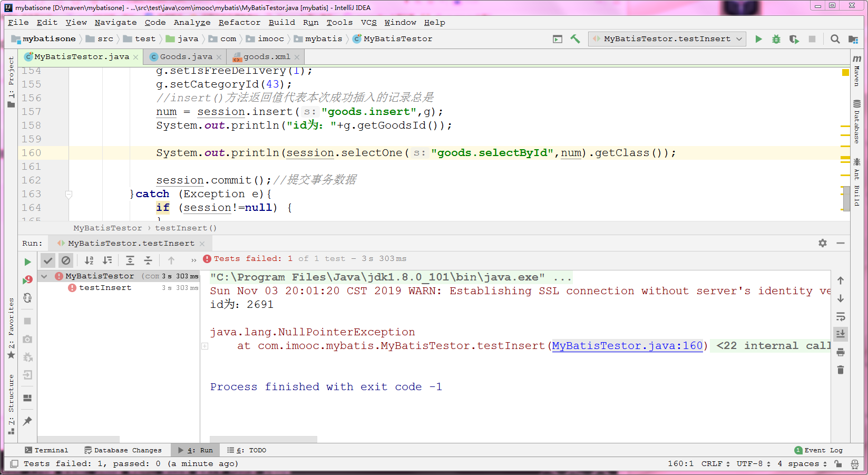
Task: Sort test results alphabetically
Action: click(x=89, y=260)
